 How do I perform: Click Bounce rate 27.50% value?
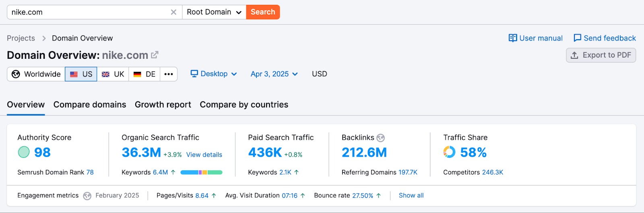pos(363,196)
